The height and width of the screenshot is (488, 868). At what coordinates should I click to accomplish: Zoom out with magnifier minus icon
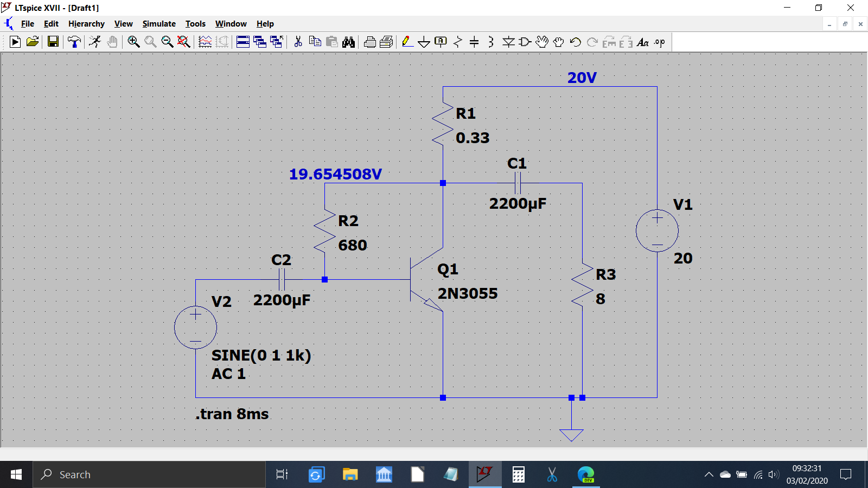[167, 42]
